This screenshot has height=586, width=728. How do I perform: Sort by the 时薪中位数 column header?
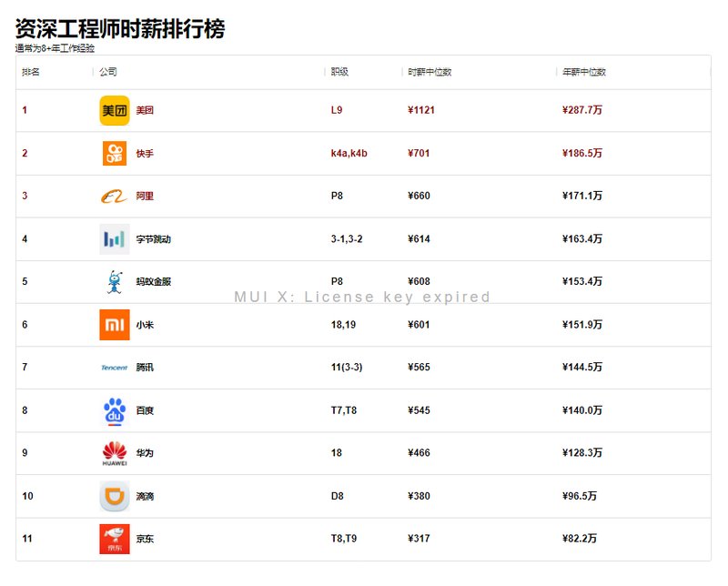pyautogui.click(x=430, y=72)
